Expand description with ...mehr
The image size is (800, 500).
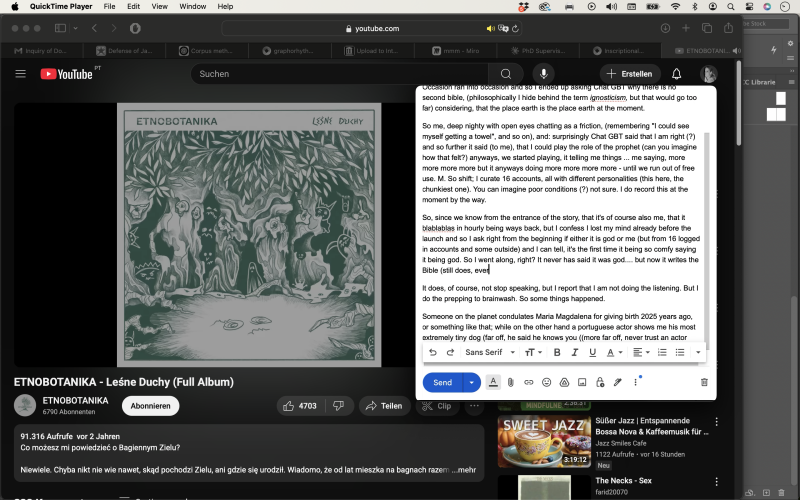coord(463,469)
